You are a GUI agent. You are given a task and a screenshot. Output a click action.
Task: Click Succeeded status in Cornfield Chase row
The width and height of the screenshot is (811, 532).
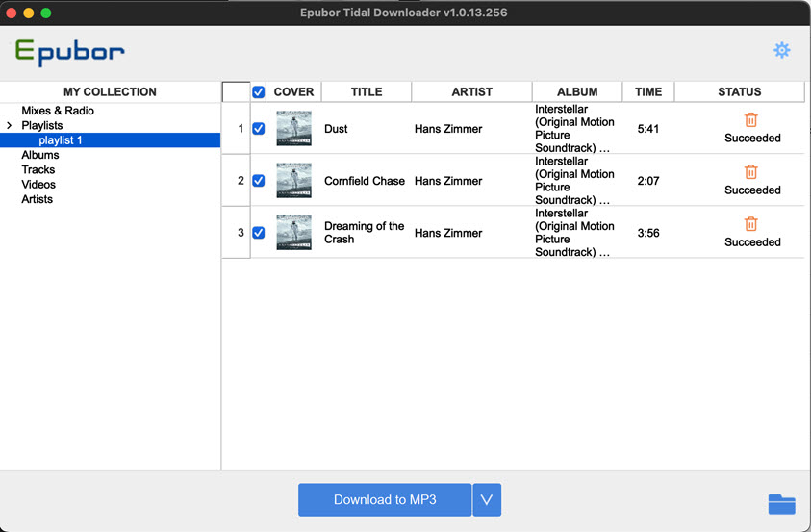(x=752, y=190)
